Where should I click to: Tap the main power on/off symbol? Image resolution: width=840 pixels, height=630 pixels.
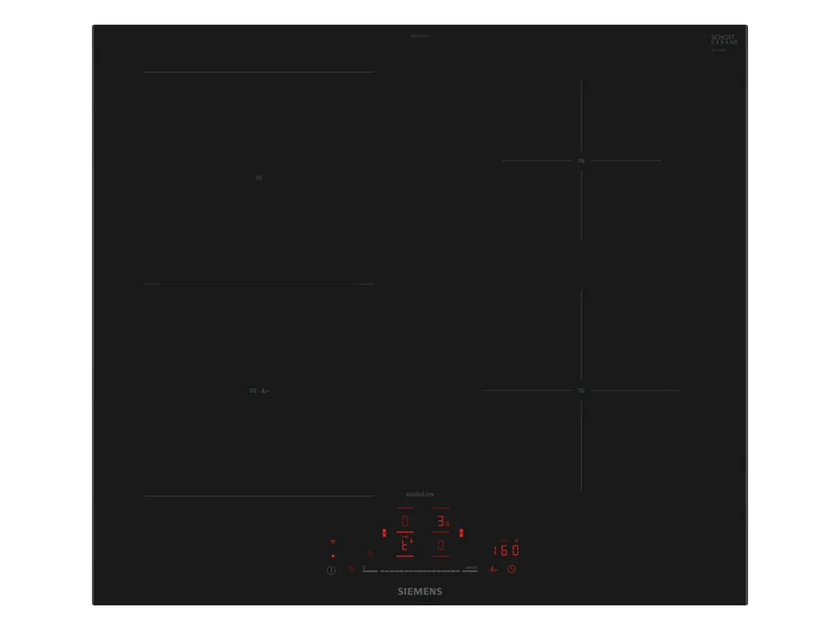pos(331,571)
